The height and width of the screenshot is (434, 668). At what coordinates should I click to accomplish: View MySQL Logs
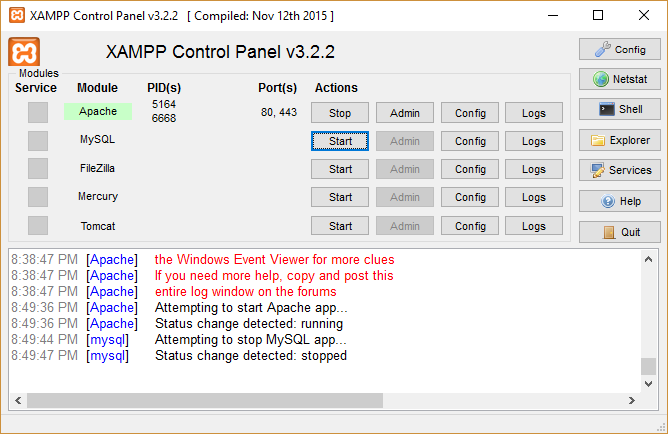point(534,141)
